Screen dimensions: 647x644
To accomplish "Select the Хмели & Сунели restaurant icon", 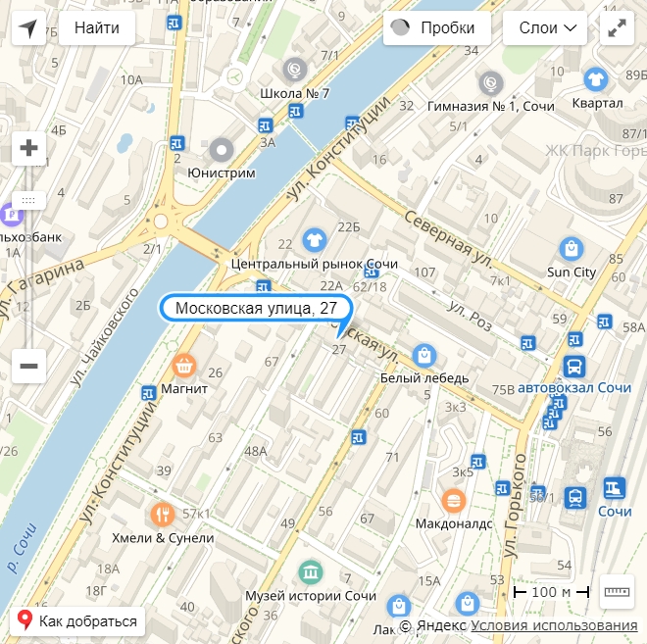I will (x=163, y=515).
